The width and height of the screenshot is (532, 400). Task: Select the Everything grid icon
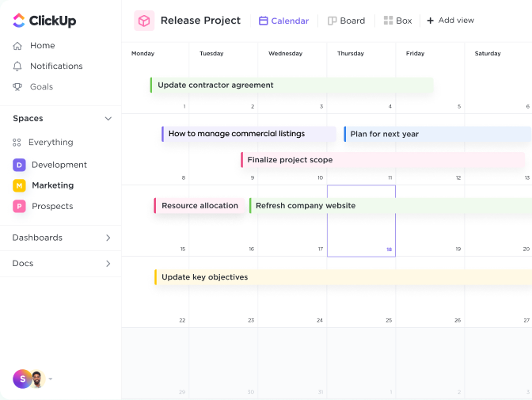coord(17,143)
